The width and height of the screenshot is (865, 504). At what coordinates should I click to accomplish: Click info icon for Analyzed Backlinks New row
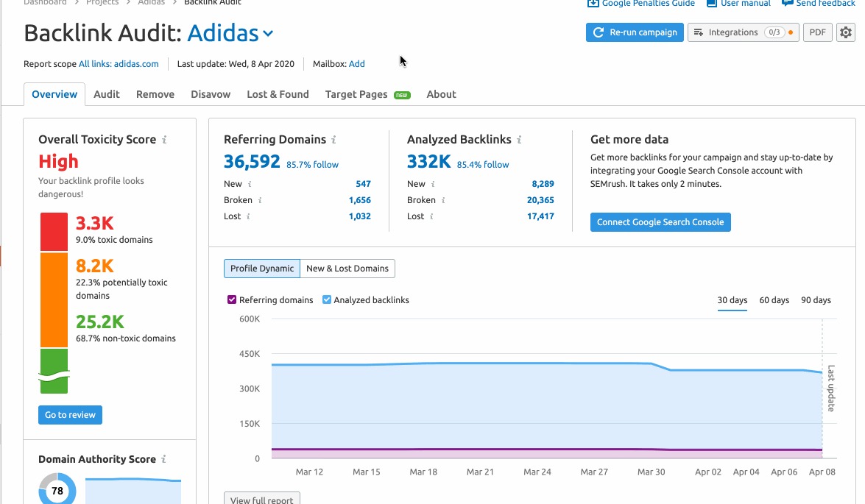(x=433, y=184)
